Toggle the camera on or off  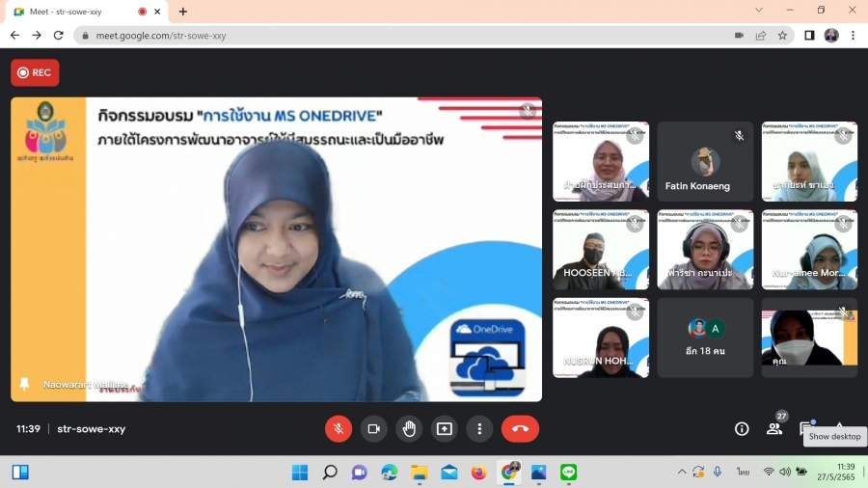point(374,429)
